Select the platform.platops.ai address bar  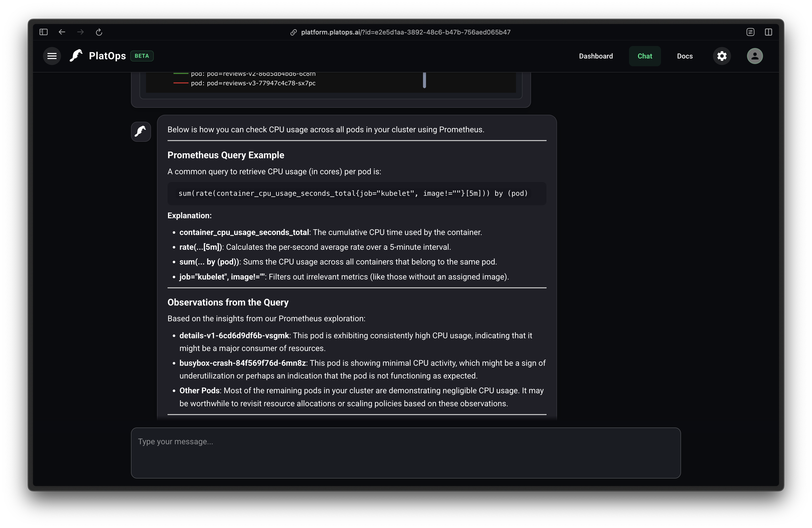pyautogui.click(x=405, y=32)
